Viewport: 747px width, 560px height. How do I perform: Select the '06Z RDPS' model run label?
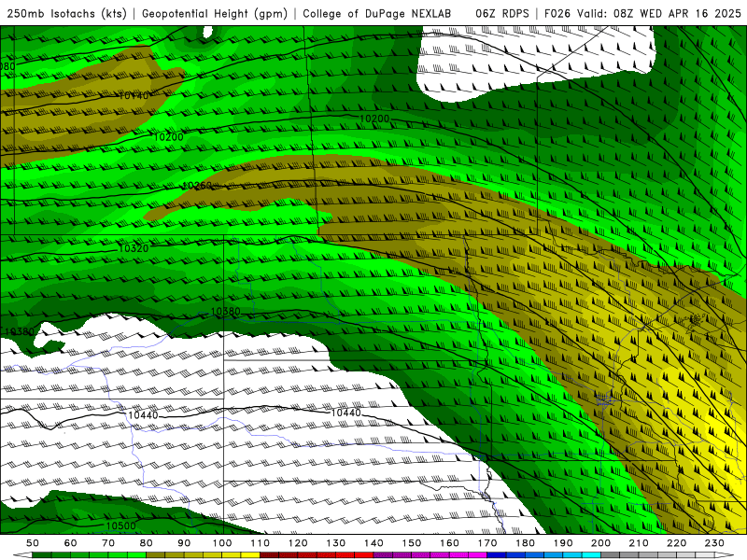pyautogui.click(x=501, y=13)
